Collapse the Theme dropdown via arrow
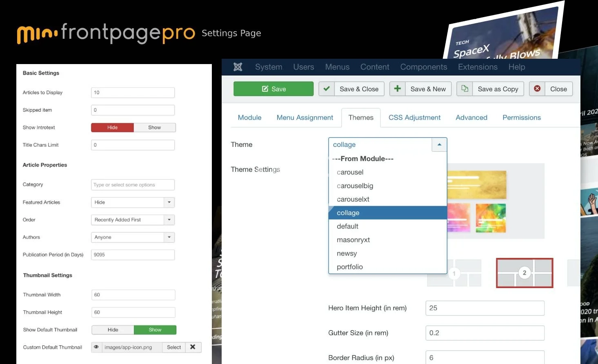The width and height of the screenshot is (598, 364). pyautogui.click(x=439, y=145)
